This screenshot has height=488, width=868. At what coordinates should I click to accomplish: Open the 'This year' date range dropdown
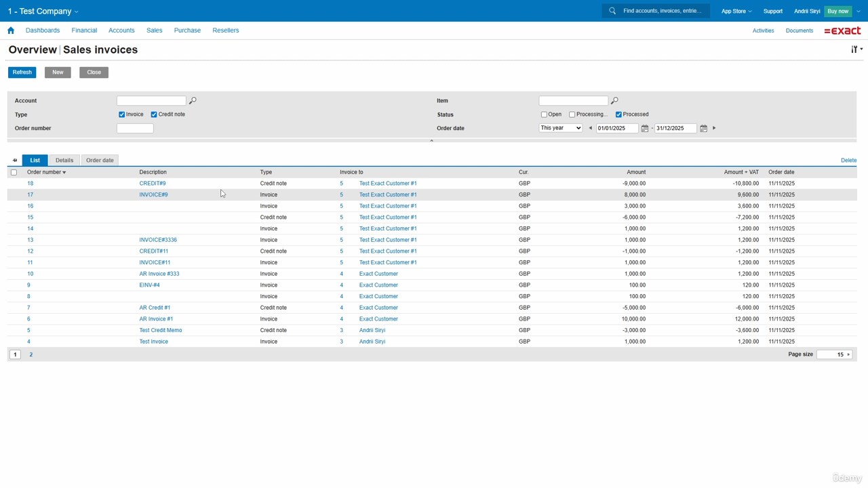point(560,128)
